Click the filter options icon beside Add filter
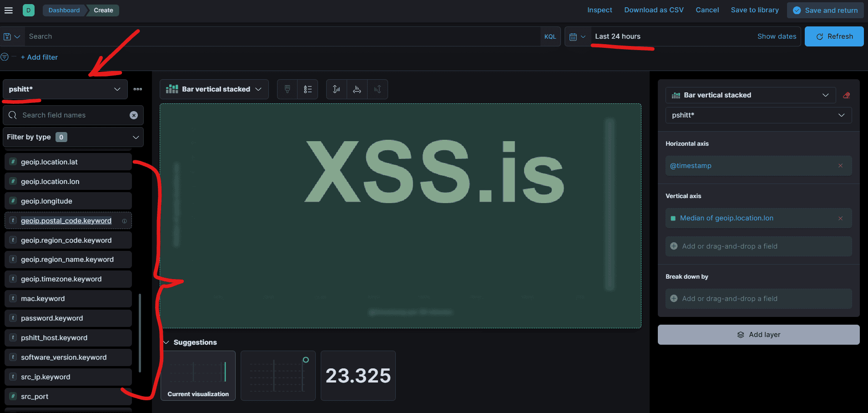 coord(5,57)
